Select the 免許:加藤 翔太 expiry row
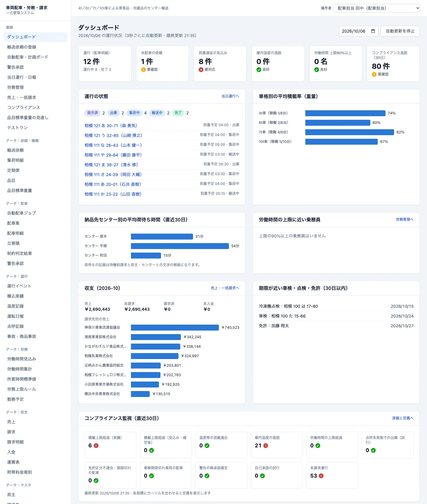The height and width of the screenshot is (504, 427). (x=336, y=326)
